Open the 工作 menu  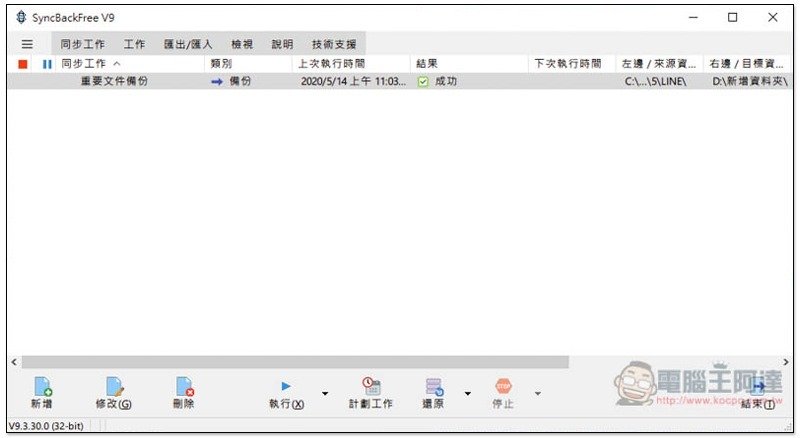pos(134,44)
